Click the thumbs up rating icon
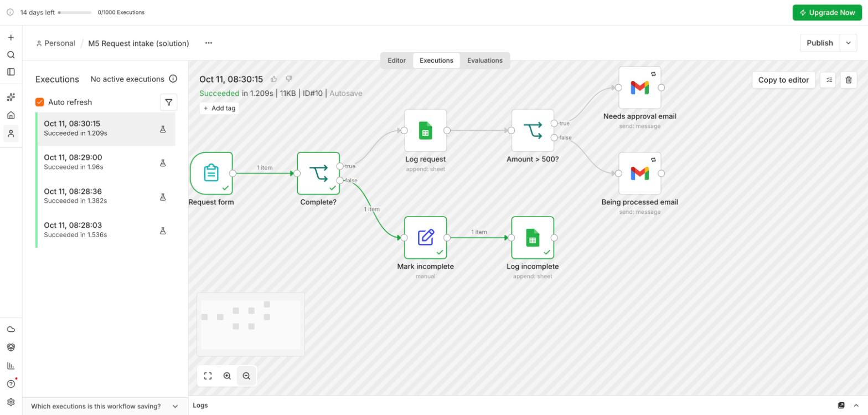The height and width of the screenshot is (415, 868). pyautogui.click(x=273, y=79)
